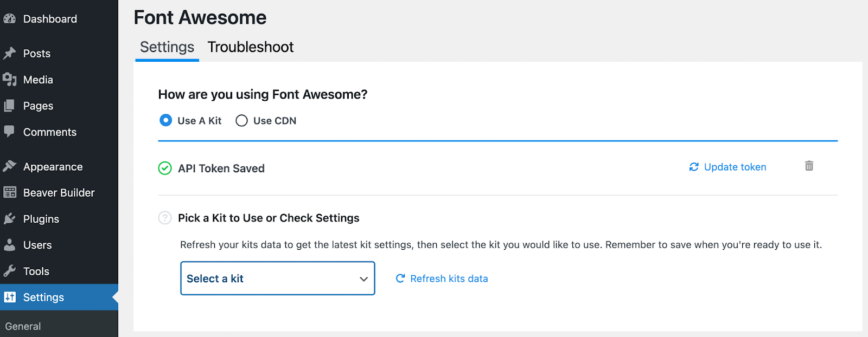Select the highlighted Settings menu item
Screen dimensions: 868x337
coord(59,297)
